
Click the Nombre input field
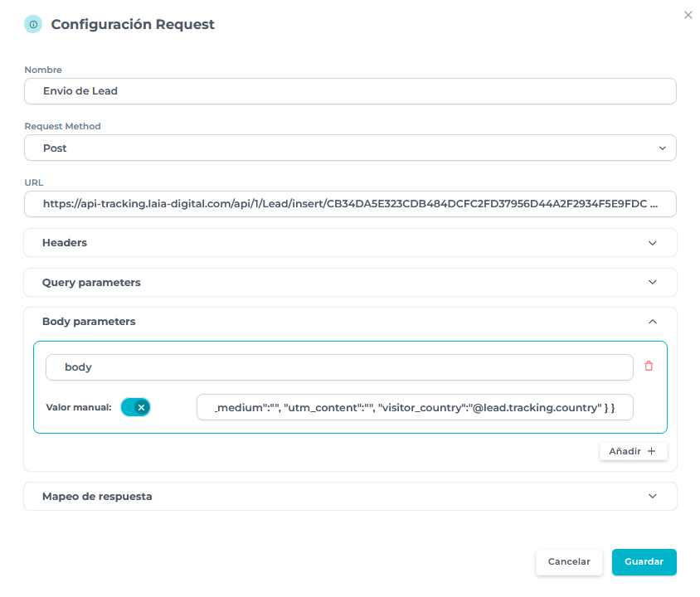(350, 91)
